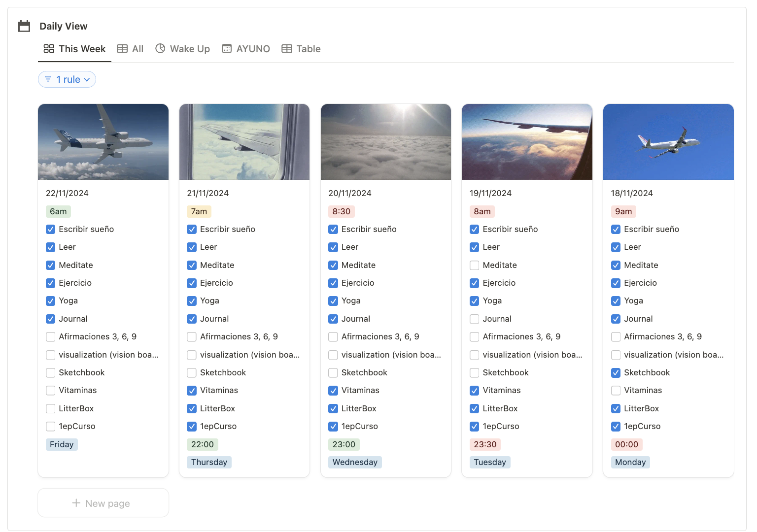Click the Monday day tag
This screenshot has height=532, width=757.
point(630,462)
